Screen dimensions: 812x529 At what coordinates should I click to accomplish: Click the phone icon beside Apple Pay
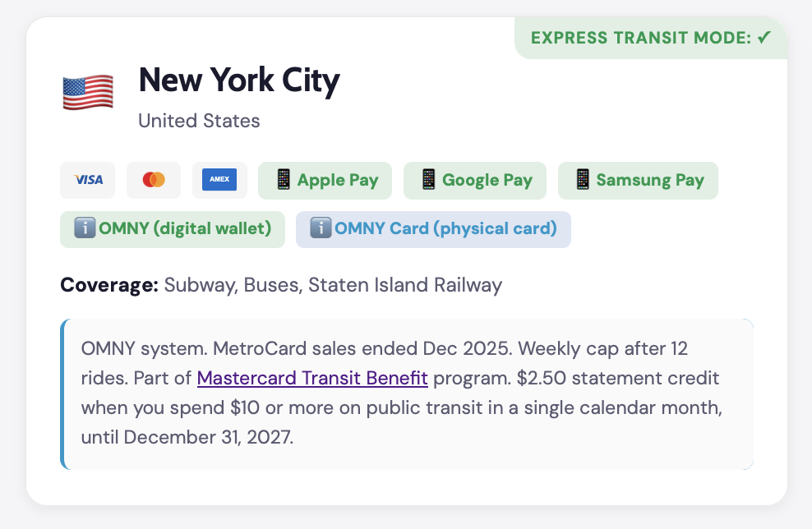click(284, 180)
